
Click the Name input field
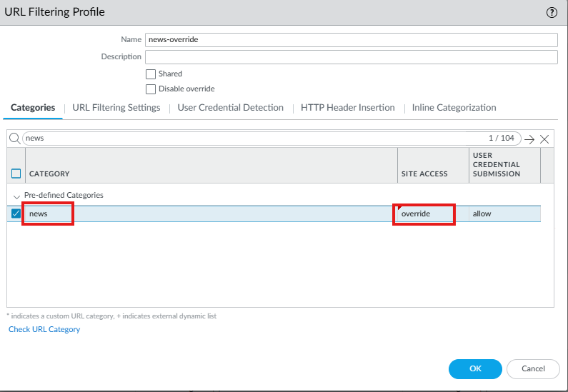coord(351,40)
